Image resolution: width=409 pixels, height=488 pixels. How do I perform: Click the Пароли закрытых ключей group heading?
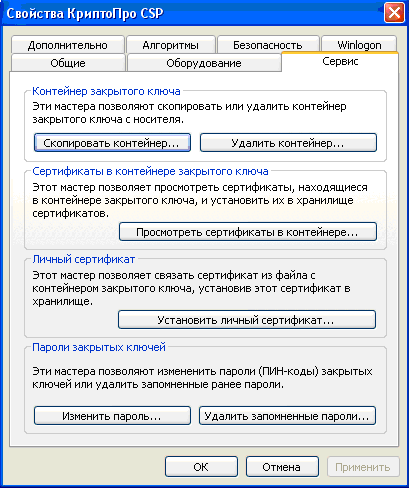tap(99, 347)
